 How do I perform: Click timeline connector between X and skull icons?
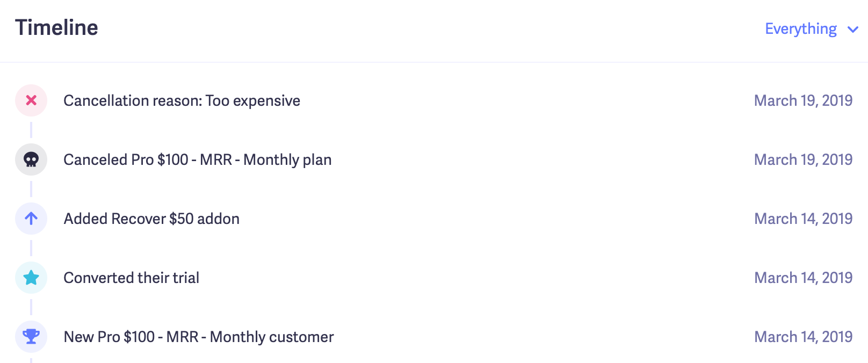pyautogui.click(x=31, y=130)
